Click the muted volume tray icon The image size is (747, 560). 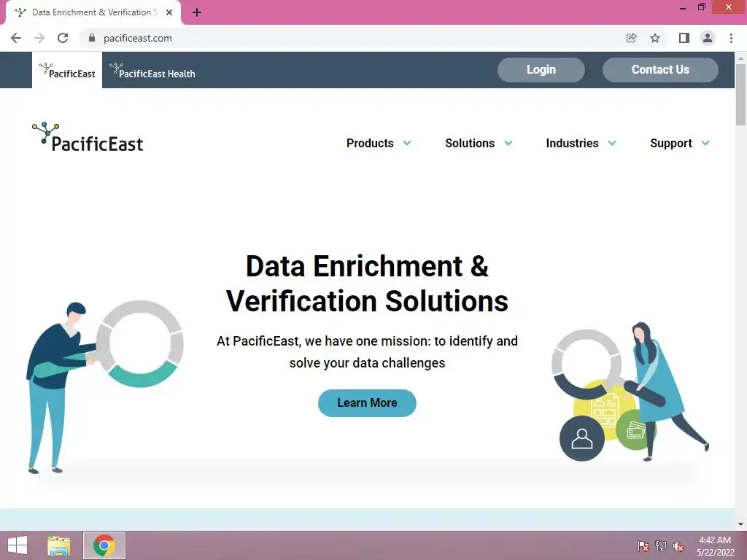(x=678, y=546)
